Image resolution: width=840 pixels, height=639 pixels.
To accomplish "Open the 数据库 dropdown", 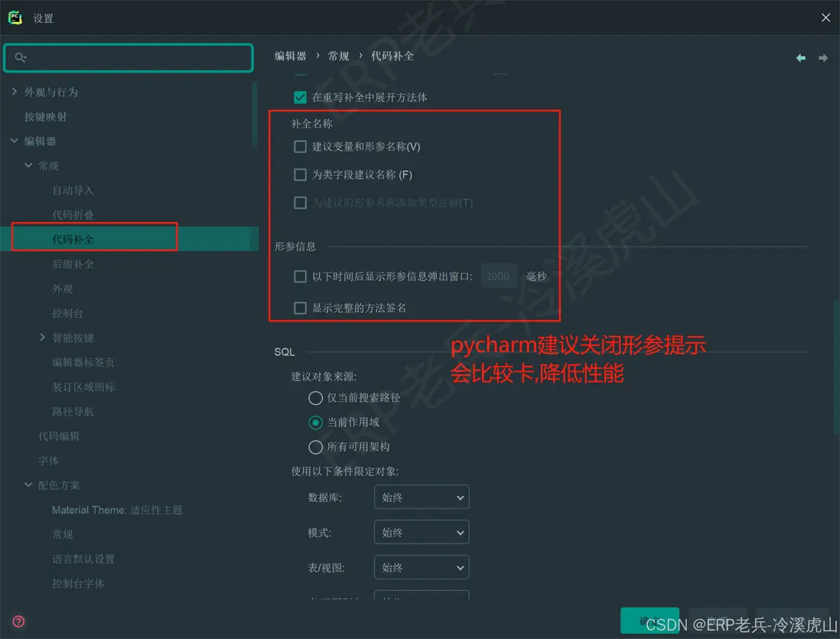I will tap(421, 497).
